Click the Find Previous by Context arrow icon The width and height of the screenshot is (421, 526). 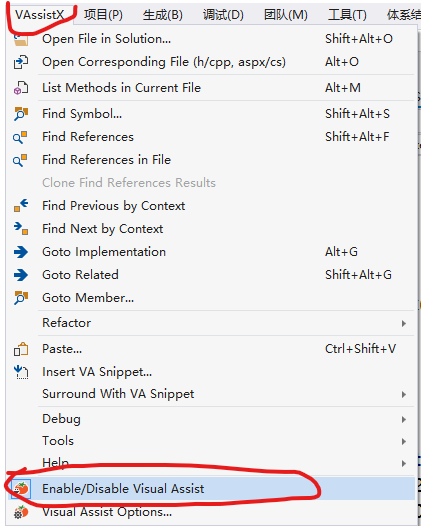coord(21,205)
